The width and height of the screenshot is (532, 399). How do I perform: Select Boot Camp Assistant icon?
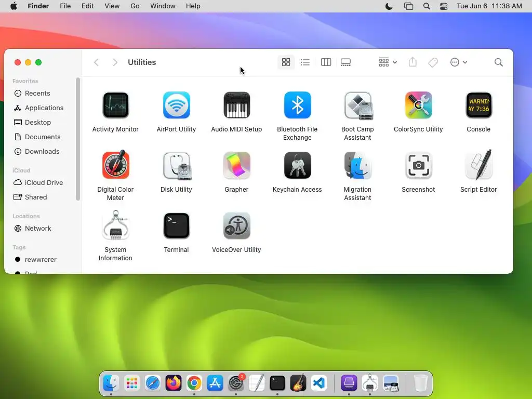pos(357,105)
